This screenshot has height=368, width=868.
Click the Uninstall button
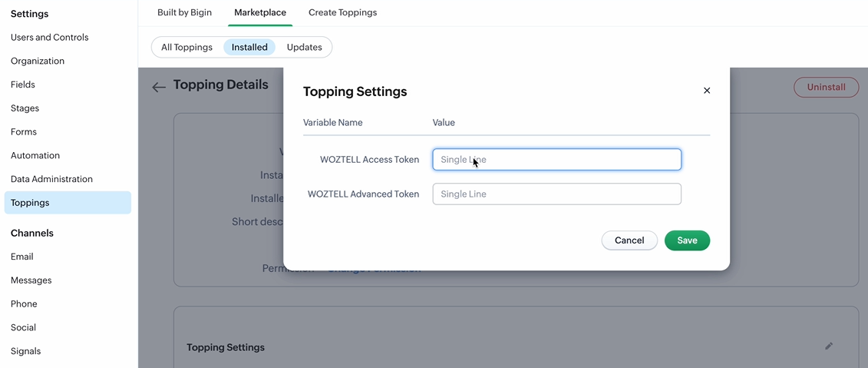pyautogui.click(x=826, y=88)
